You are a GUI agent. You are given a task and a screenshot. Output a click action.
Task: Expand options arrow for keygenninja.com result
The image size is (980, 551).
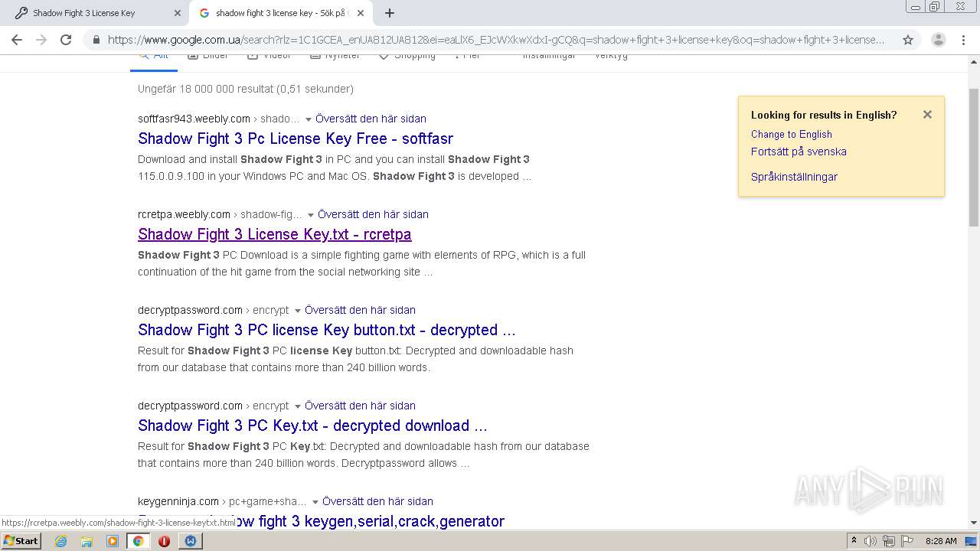tap(315, 502)
